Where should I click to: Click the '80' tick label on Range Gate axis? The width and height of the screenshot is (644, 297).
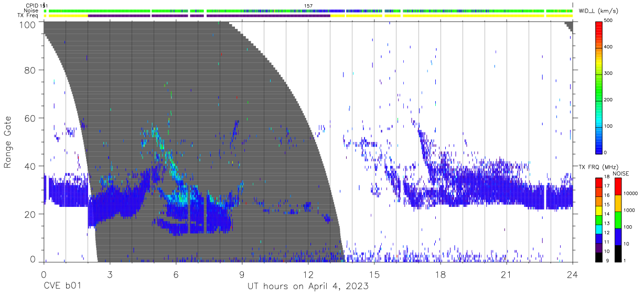(29, 70)
